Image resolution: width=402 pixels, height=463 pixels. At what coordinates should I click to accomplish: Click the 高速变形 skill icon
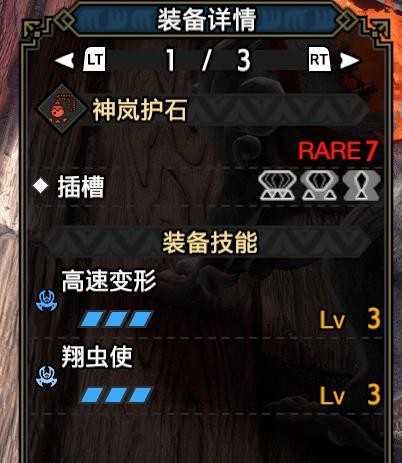(46, 301)
